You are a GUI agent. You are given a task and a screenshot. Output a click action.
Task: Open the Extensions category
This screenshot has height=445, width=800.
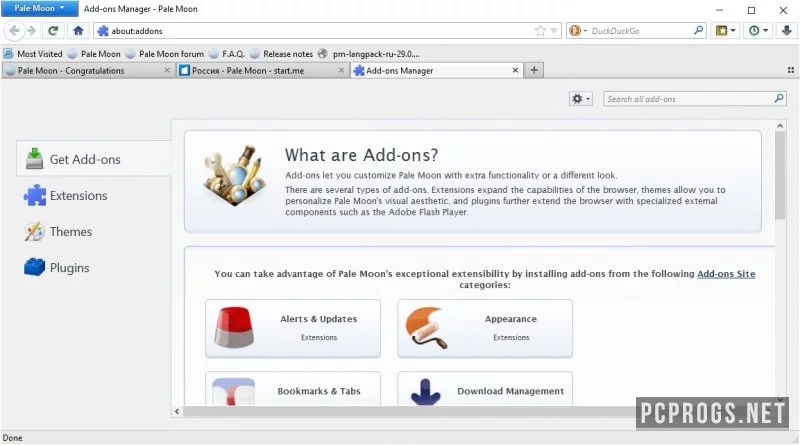(94, 196)
